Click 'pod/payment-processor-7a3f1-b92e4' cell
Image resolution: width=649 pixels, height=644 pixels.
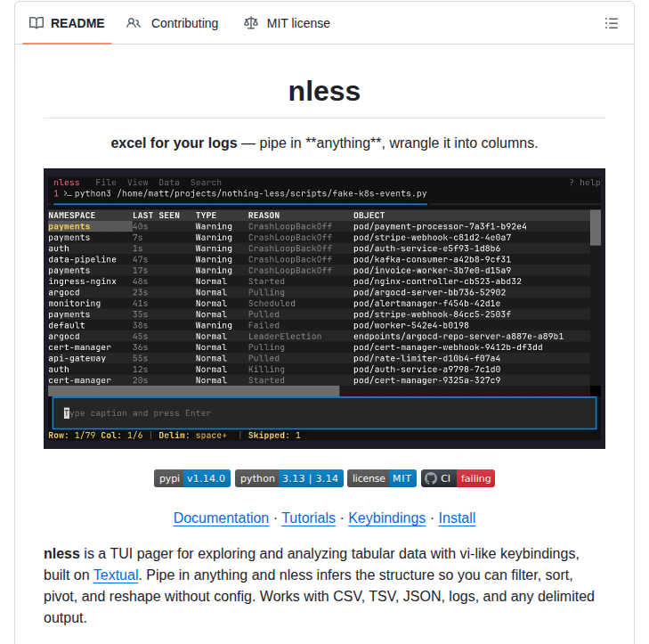[440, 226]
